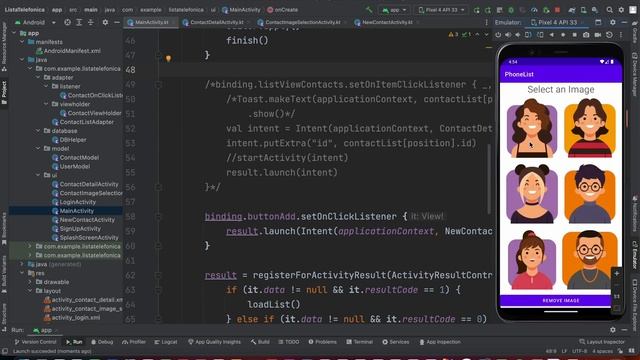Image resolution: width=640 pixels, height=360 pixels.
Task: Expand java (generated) folder
Action: [x=22, y=264]
